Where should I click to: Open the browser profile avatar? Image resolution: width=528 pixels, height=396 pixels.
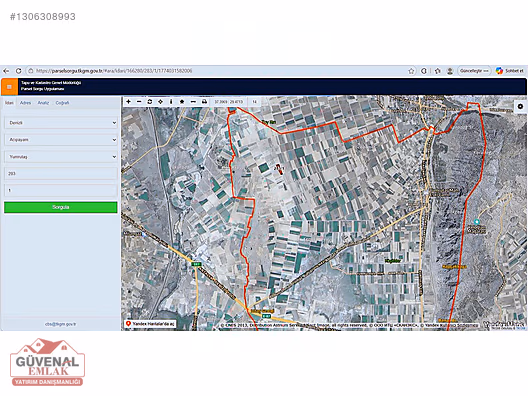[450, 71]
